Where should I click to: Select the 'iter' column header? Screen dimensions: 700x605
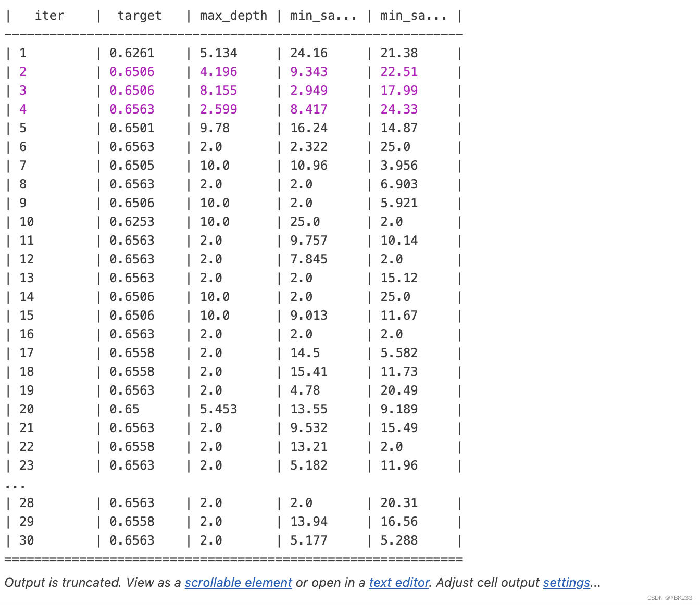click(x=49, y=16)
